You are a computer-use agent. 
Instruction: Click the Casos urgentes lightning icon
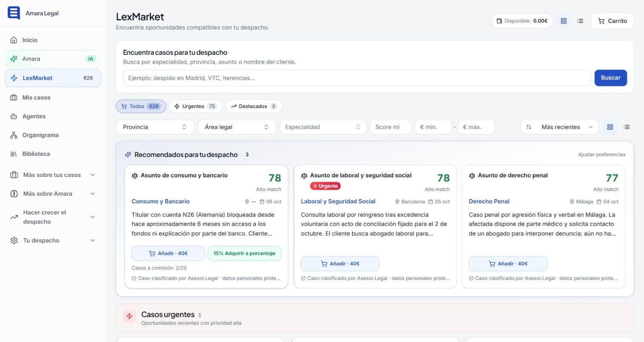tap(129, 316)
